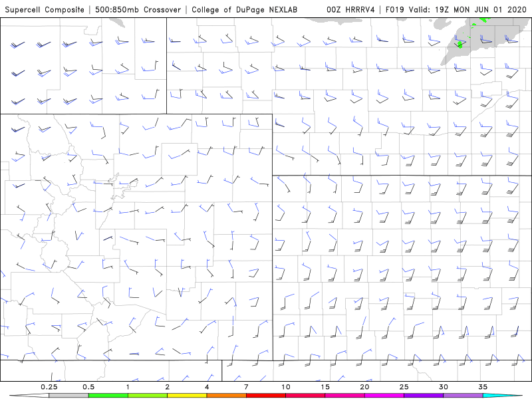This screenshot has width=532, height=399.
Task: Select the gray 0.25–0.5 color bar segment
Action: (x=68, y=396)
